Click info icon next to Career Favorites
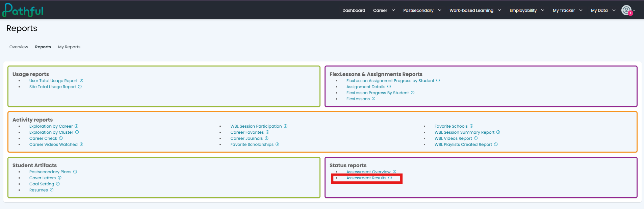This screenshot has width=644, height=209. click(x=267, y=132)
